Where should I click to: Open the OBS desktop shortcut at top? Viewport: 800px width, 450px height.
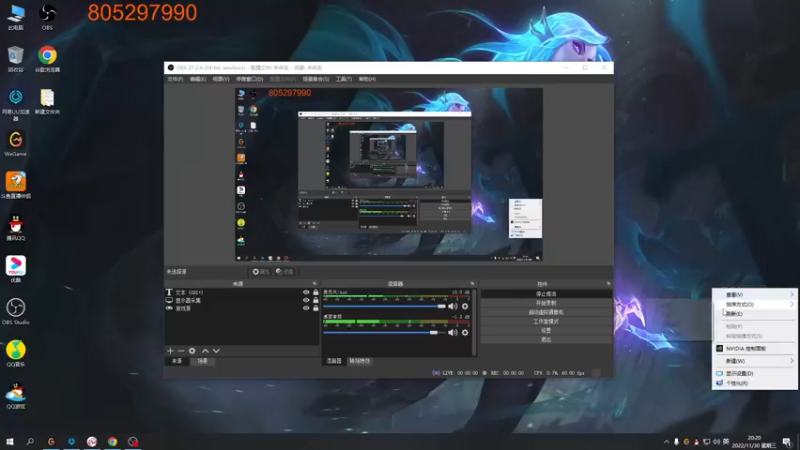[47, 17]
